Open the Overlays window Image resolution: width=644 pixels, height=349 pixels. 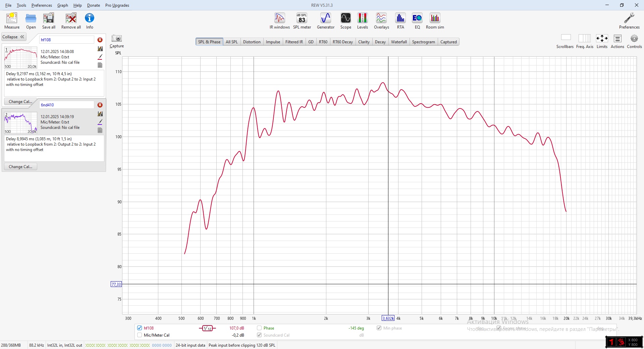coord(381,21)
